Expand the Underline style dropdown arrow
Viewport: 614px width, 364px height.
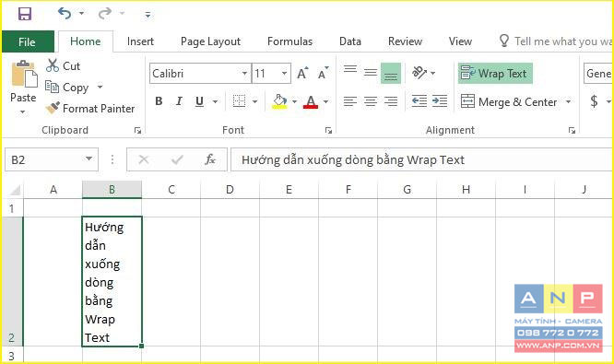tap(215, 101)
